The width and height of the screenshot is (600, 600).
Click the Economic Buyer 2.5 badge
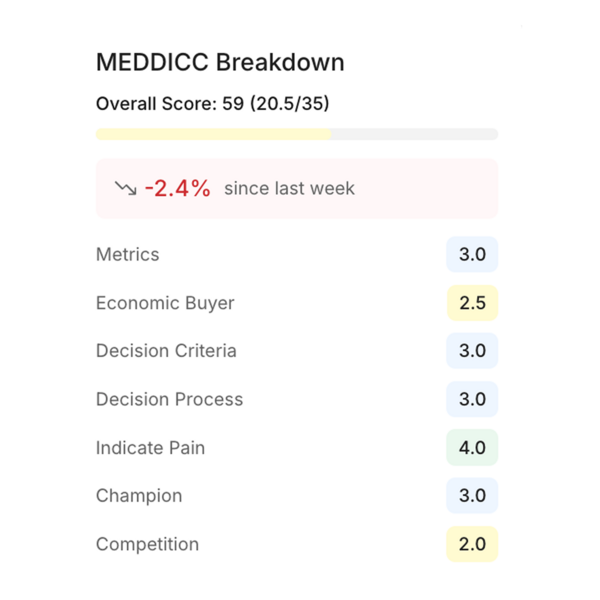tap(472, 303)
